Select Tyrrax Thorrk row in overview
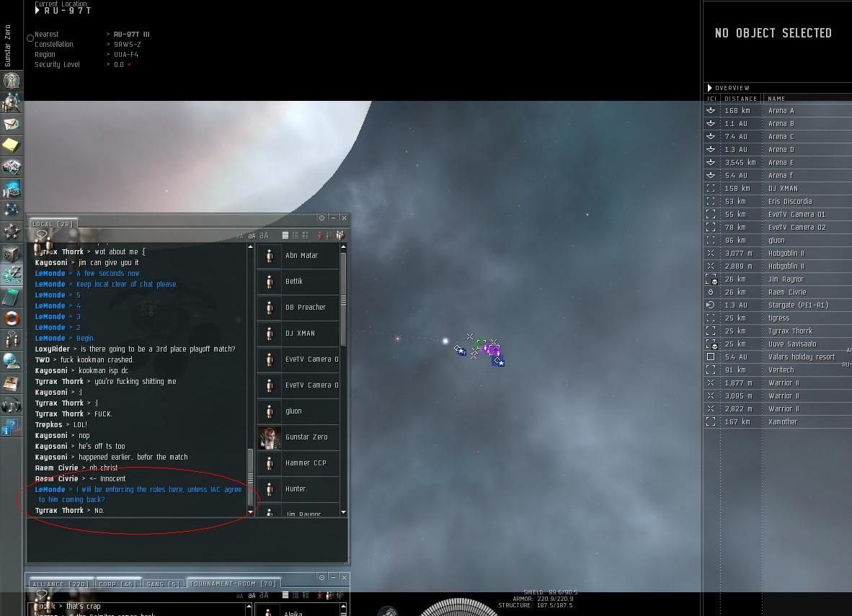852x616 pixels. [778, 331]
